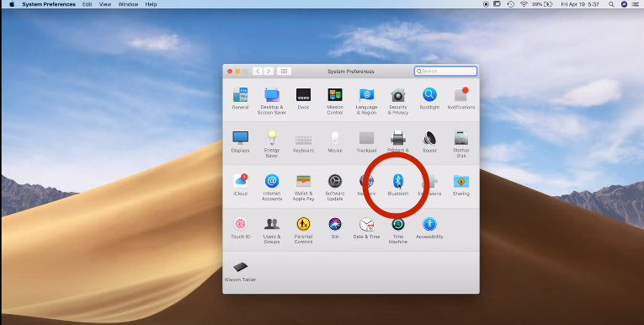This screenshot has height=325, width=644.
Task: Open Time Machine preferences
Action: coord(398,230)
